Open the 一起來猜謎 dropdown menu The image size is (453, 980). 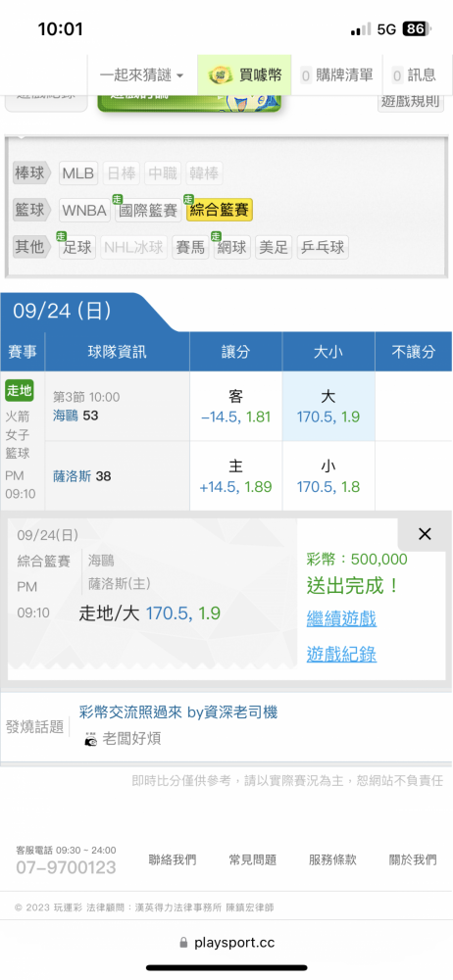point(141,75)
